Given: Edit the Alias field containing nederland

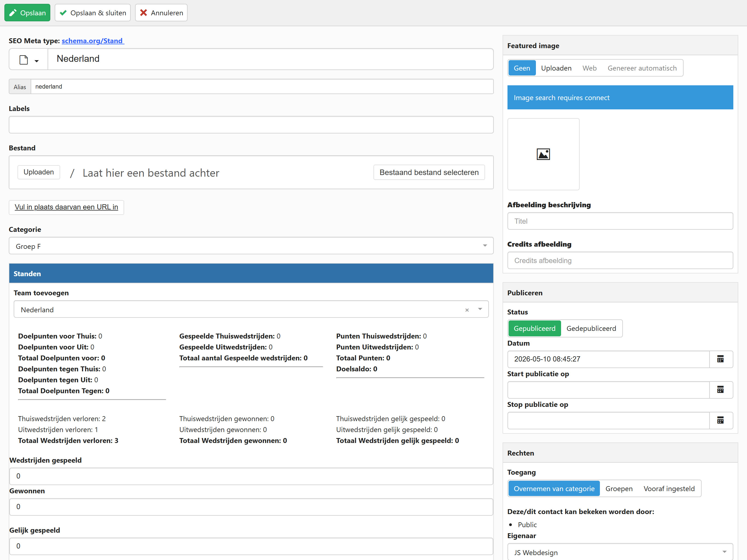Looking at the screenshot, I should (262, 86).
